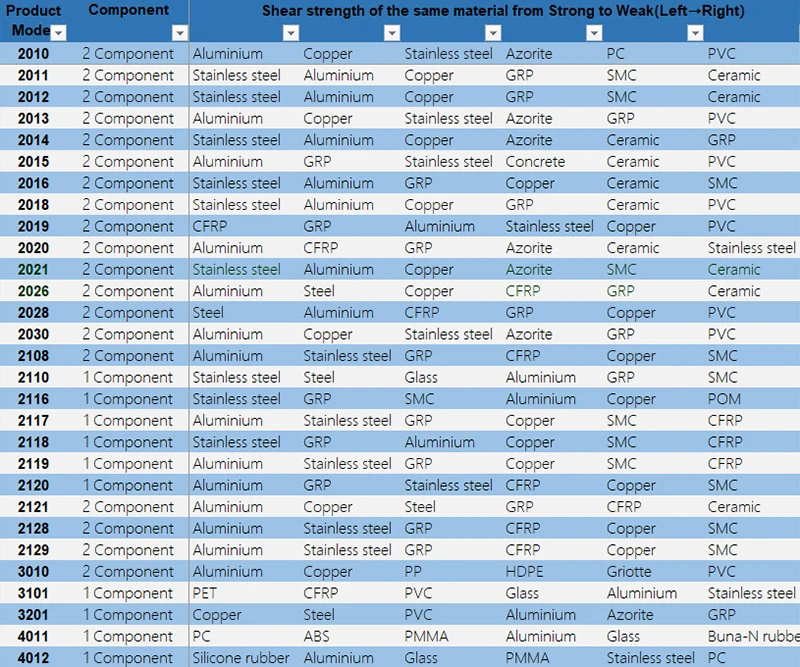Viewport: 800px width, 667px height.
Task: Select the Azorite cell in row 2030
Action: (x=529, y=334)
